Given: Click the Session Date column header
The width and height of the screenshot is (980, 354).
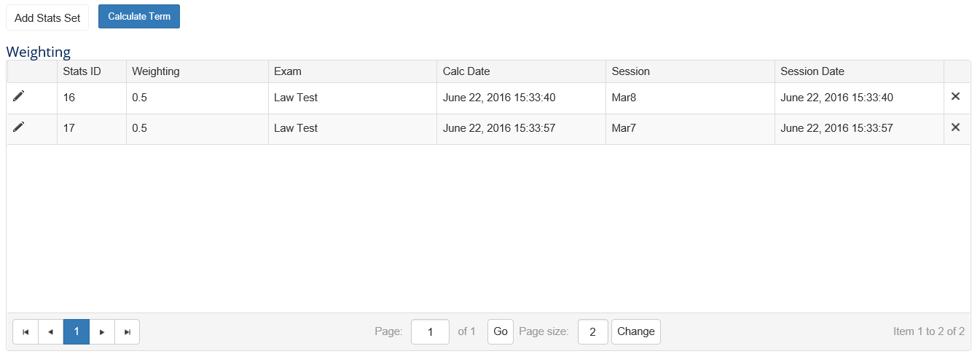Looking at the screenshot, I should click(x=812, y=71).
